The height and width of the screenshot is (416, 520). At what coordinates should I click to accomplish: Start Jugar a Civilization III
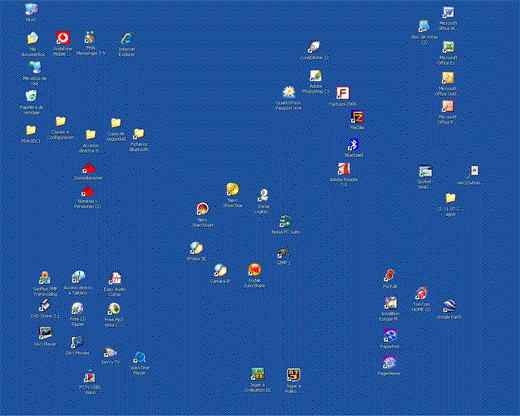pyautogui.click(x=257, y=374)
